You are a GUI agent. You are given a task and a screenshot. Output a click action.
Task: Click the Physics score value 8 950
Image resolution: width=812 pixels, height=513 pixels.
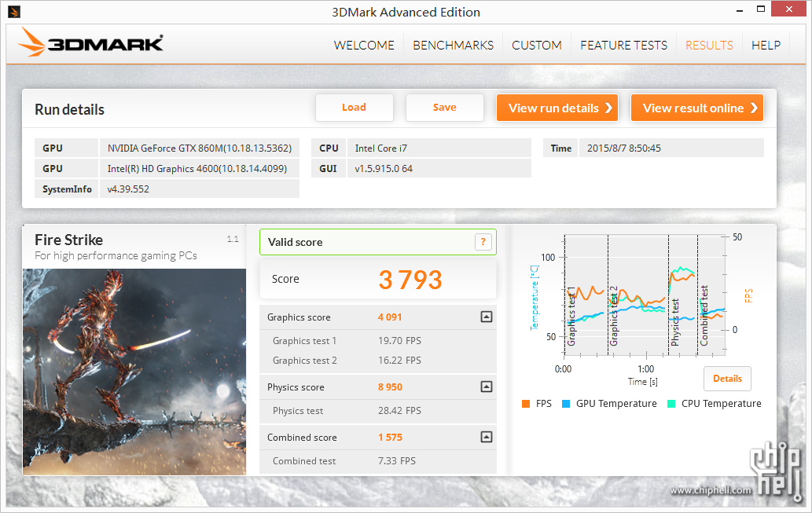[x=390, y=387]
